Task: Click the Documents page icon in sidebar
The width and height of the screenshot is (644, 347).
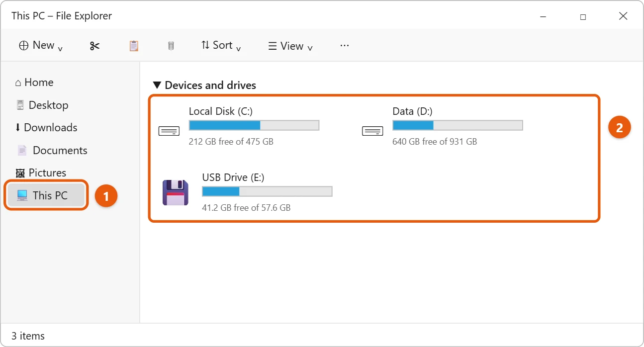Action: [x=22, y=150]
